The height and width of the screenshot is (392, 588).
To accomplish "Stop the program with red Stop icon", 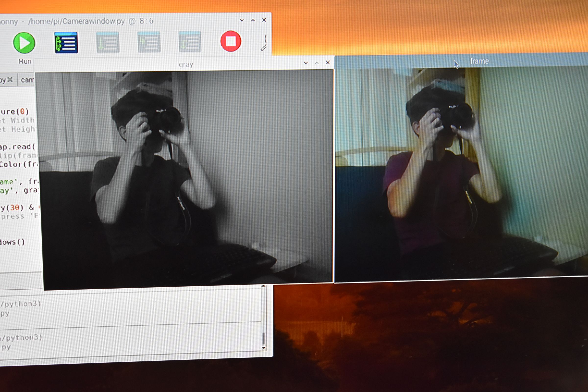I will click(x=231, y=41).
